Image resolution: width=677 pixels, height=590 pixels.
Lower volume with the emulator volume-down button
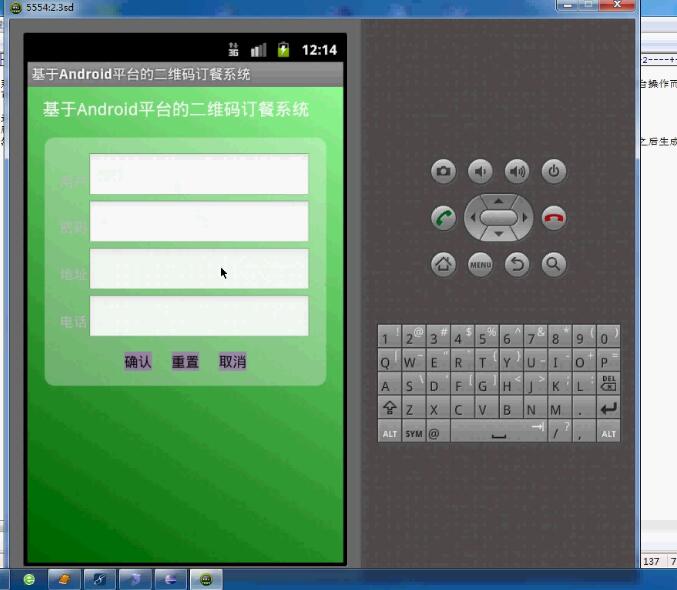(480, 171)
